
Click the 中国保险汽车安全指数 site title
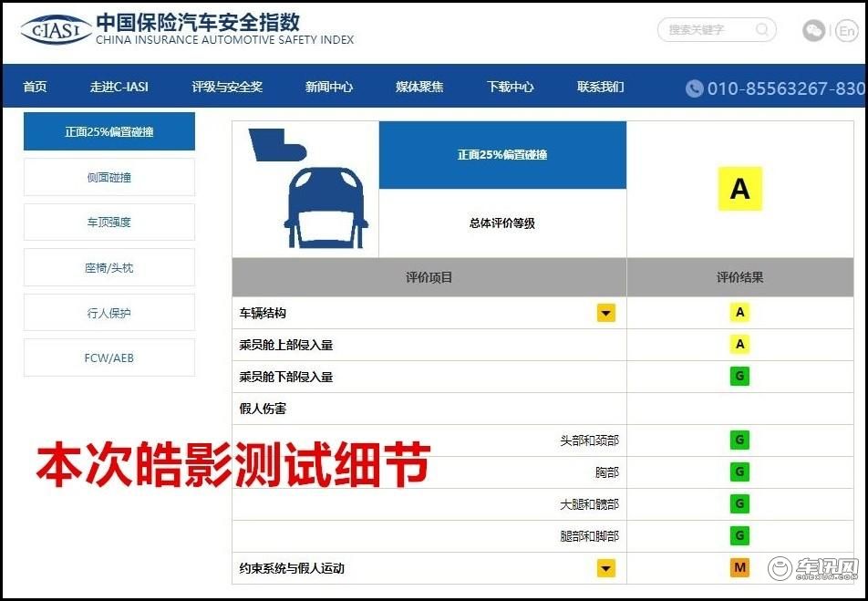point(198,22)
